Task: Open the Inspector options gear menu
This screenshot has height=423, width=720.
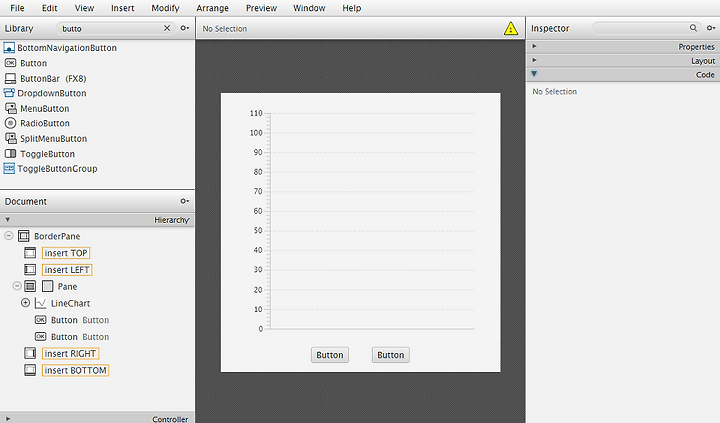Action: coord(711,28)
